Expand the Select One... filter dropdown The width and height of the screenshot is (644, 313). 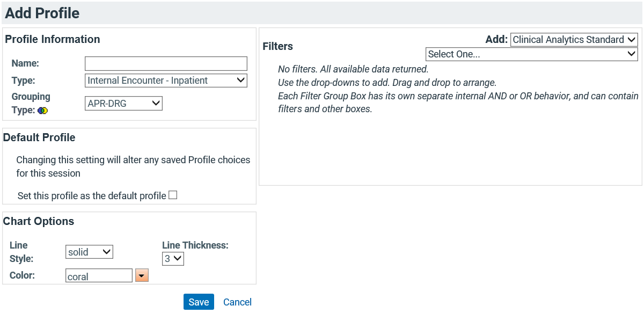tap(531, 54)
